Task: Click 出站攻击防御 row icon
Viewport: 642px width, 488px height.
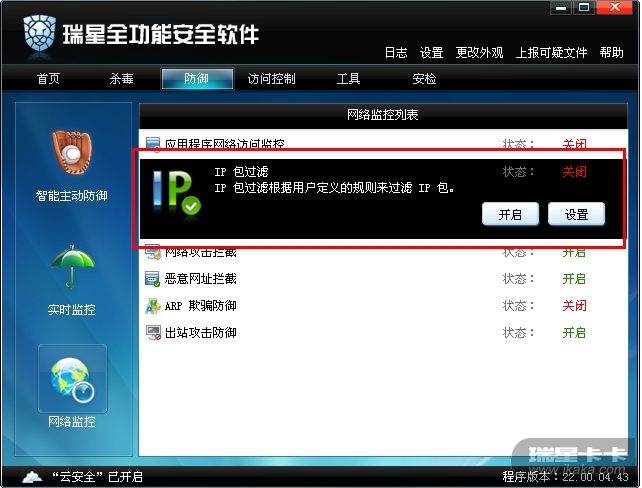Action: click(x=153, y=333)
